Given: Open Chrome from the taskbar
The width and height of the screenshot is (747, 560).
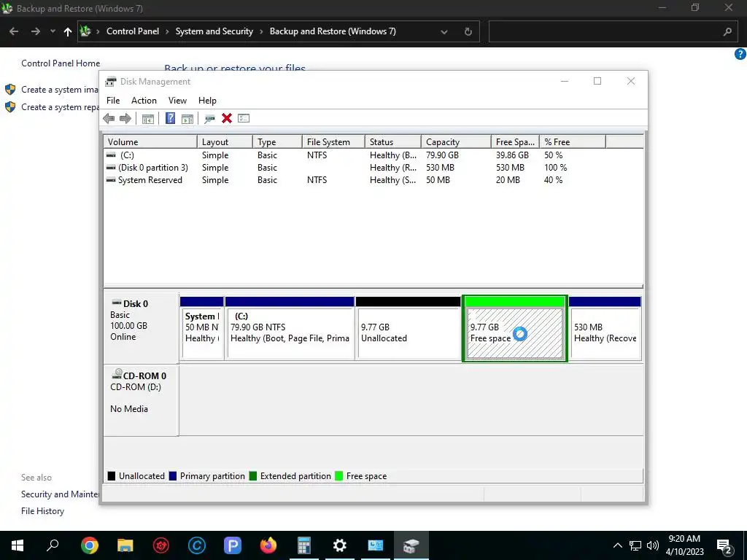Looking at the screenshot, I should 90,545.
